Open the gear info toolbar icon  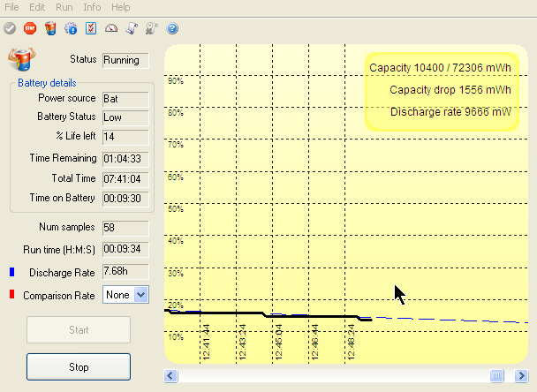(71, 29)
